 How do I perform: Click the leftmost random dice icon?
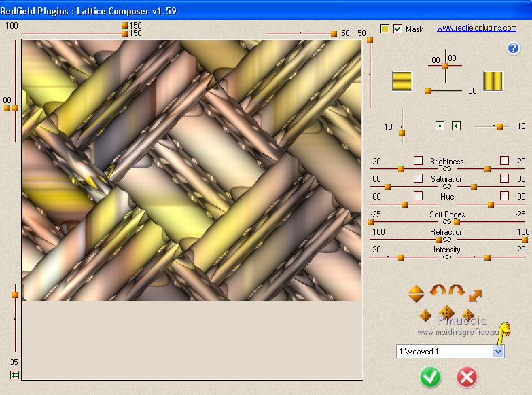point(425,316)
